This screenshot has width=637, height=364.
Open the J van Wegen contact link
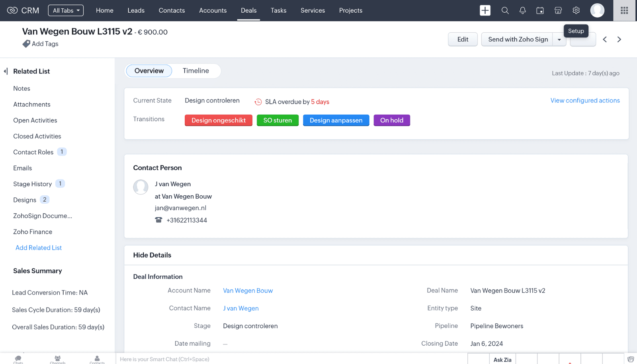tap(241, 308)
